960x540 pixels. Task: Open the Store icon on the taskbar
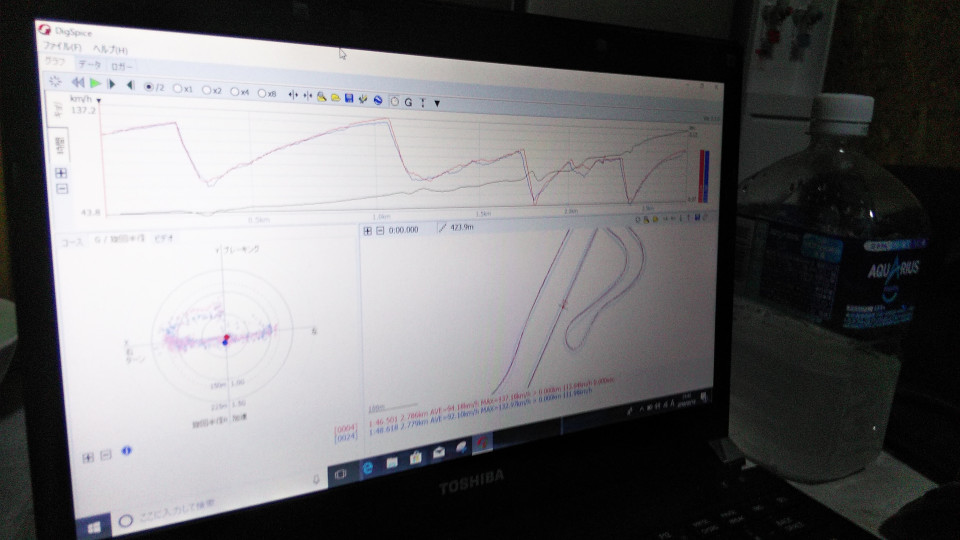416,457
